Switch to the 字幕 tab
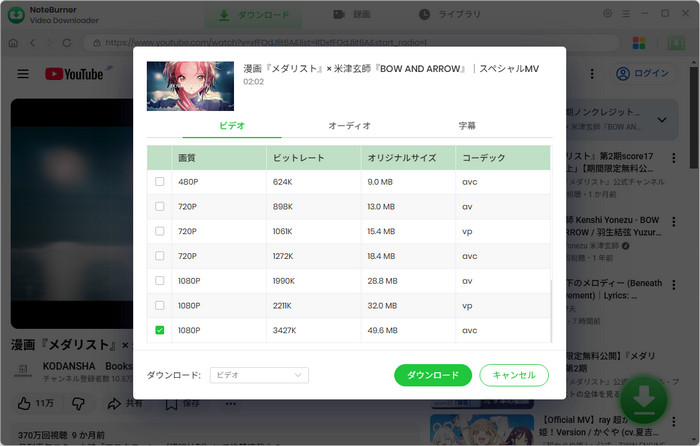The width and height of the screenshot is (700, 446). click(467, 126)
